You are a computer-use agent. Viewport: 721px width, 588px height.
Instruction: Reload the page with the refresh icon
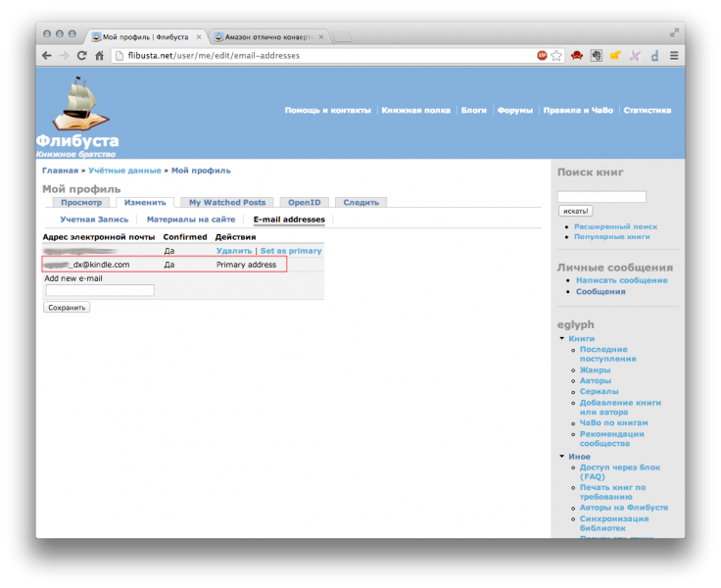(x=81, y=56)
